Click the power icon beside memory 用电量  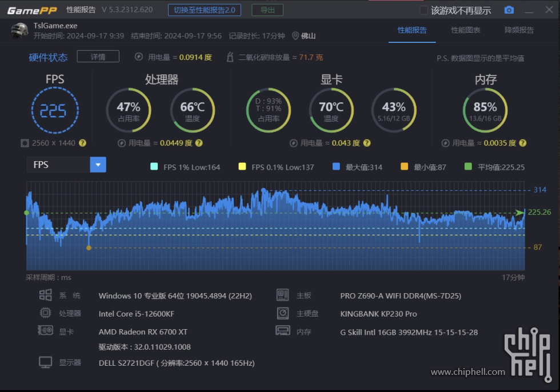pos(445,143)
